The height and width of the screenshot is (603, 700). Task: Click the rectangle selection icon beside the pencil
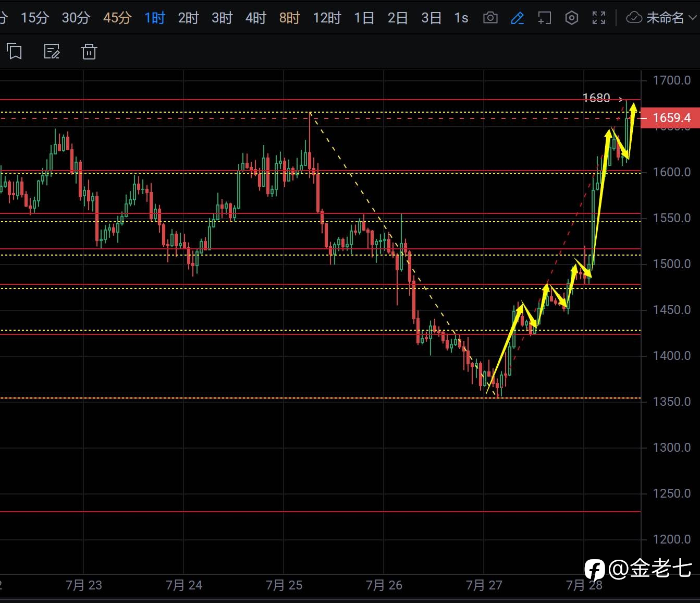[544, 18]
